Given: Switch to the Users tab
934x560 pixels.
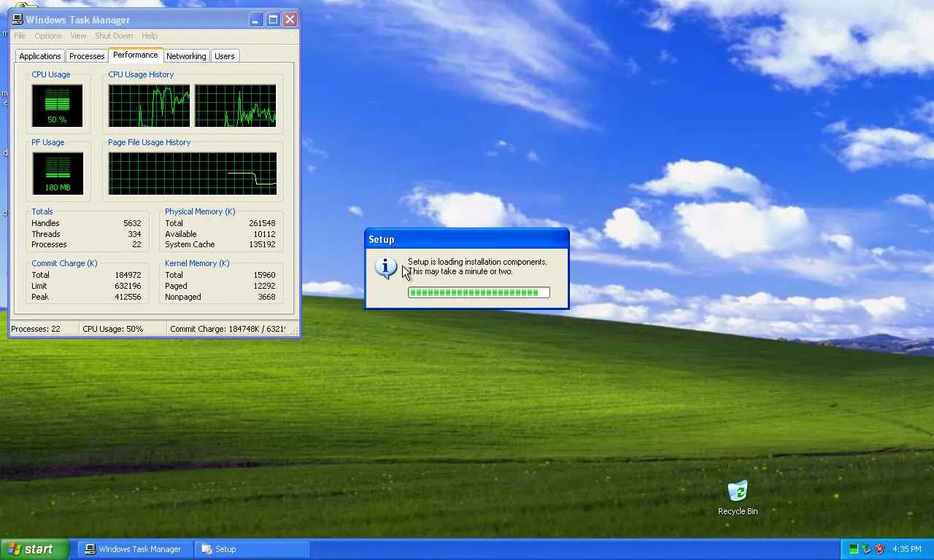Looking at the screenshot, I should pos(225,56).
